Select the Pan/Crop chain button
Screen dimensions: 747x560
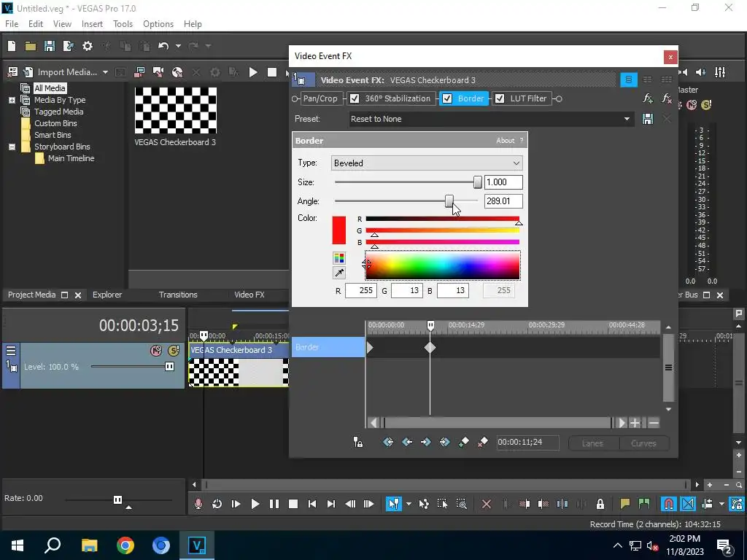(320, 98)
